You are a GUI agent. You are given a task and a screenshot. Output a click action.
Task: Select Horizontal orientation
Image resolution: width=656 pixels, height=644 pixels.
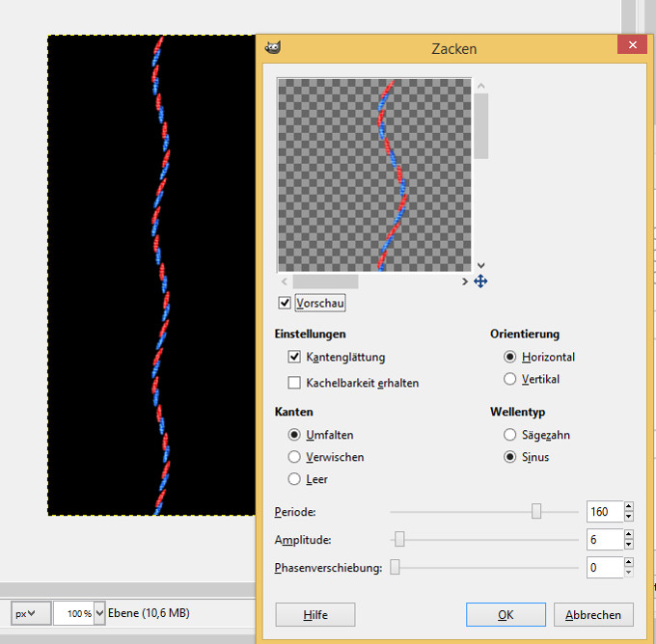[509, 357]
